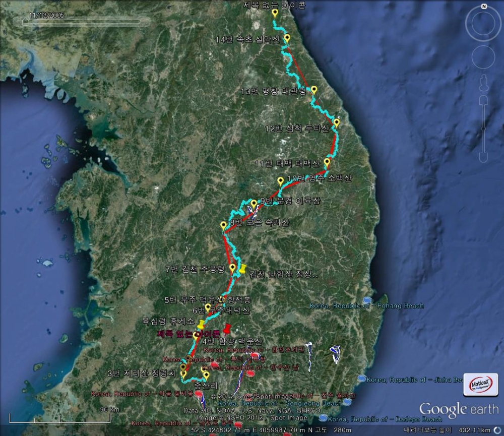This screenshot has height=436, width=504.
Task: Click the yellow pin for 14번 속초 설악산
Action: [287, 39]
